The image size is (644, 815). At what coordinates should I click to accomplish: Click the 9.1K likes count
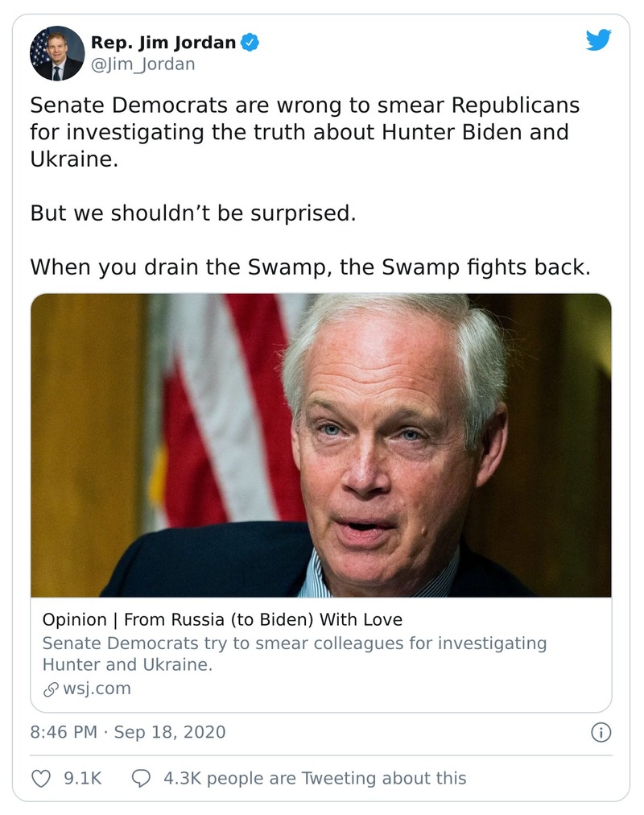click(x=82, y=778)
